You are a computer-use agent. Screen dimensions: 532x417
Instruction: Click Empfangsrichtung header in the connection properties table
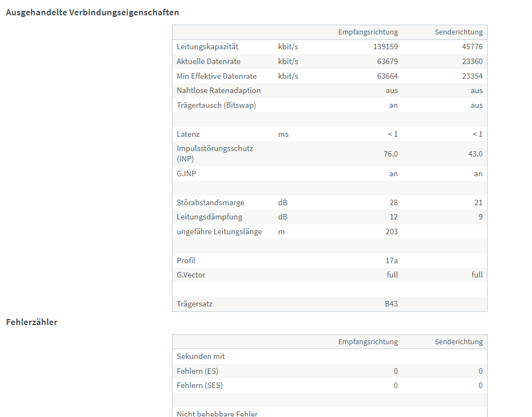pyautogui.click(x=368, y=32)
